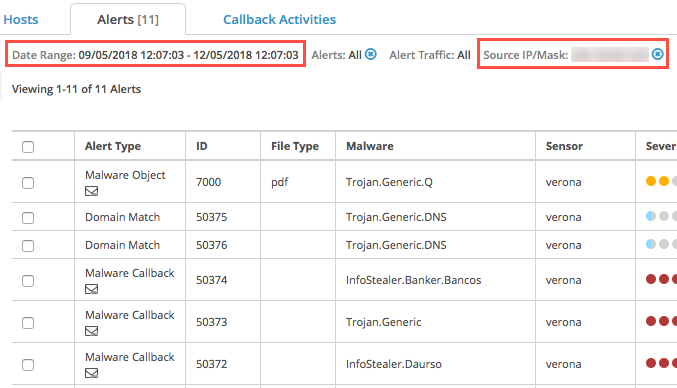Click Domain Match in row 50376
677x388 pixels.
122,245
